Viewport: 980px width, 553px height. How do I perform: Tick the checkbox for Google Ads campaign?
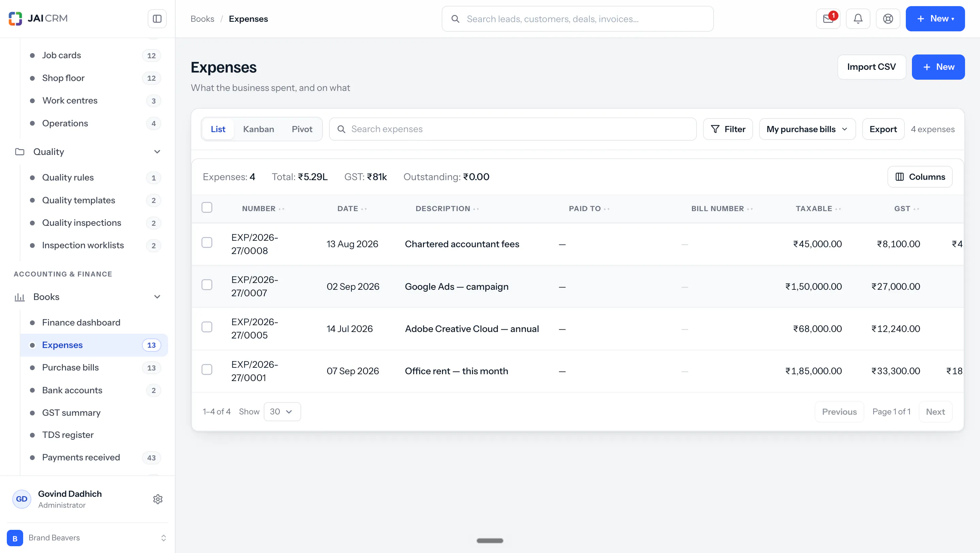point(207,285)
